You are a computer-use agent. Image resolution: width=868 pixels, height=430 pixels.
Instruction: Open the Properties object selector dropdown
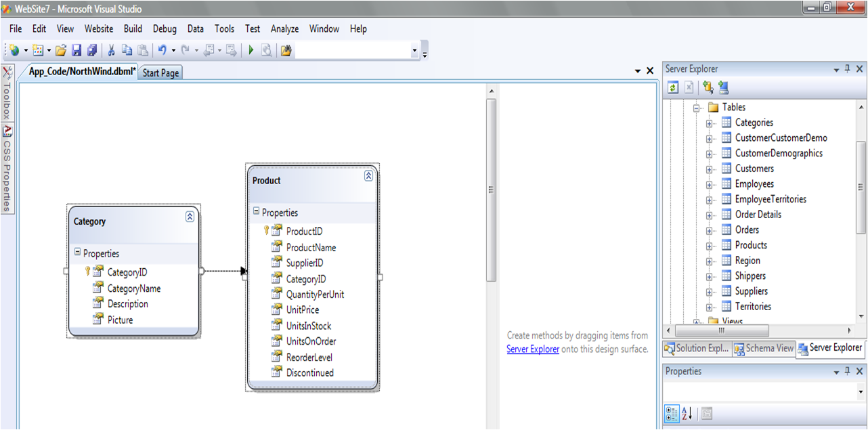coord(861,391)
